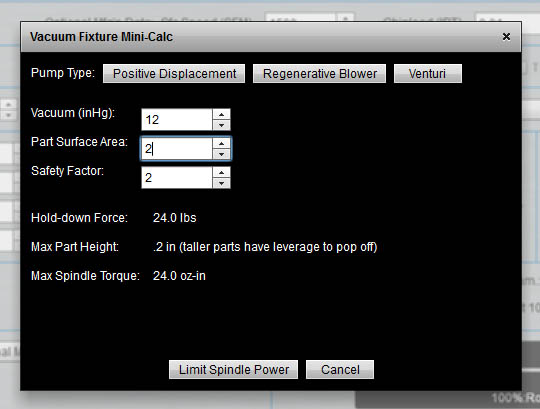Apply Limit Spindle Power button

233,369
